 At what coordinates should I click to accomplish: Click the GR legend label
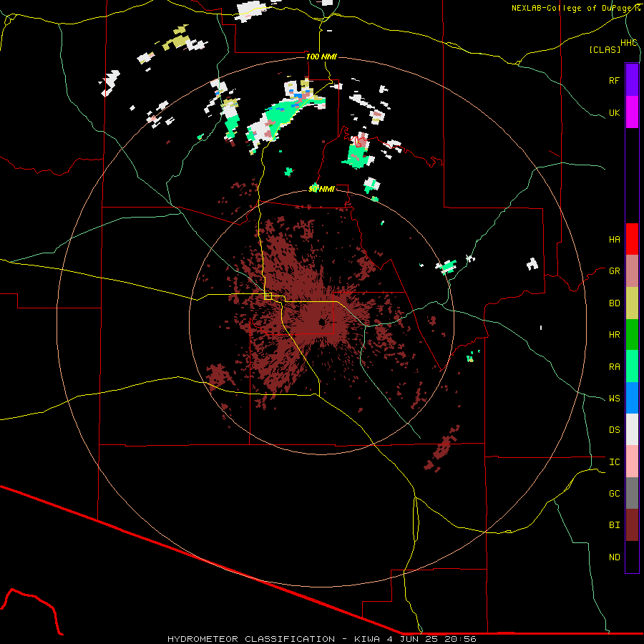click(614, 271)
